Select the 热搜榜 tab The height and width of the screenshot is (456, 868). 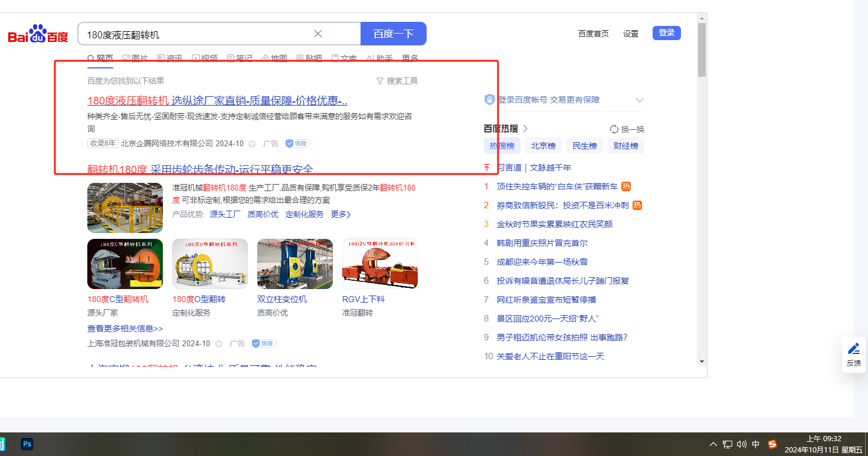coord(502,146)
